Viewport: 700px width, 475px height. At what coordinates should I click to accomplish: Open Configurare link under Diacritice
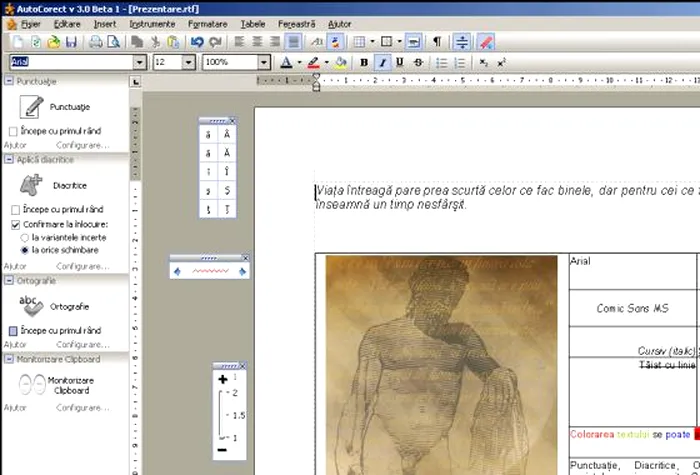[83, 267]
